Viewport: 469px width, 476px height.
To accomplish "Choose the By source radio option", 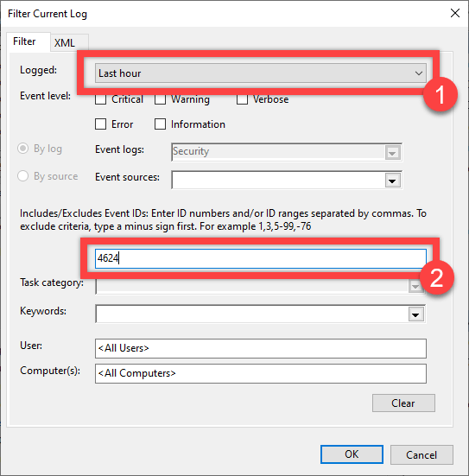I will pos(23,175).
